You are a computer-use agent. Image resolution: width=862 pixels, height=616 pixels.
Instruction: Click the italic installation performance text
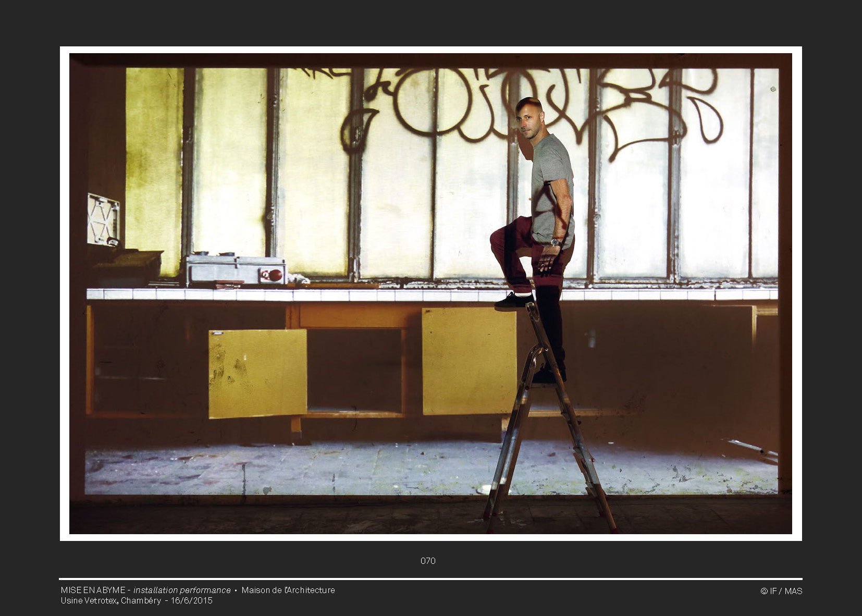tap(182, 590)
